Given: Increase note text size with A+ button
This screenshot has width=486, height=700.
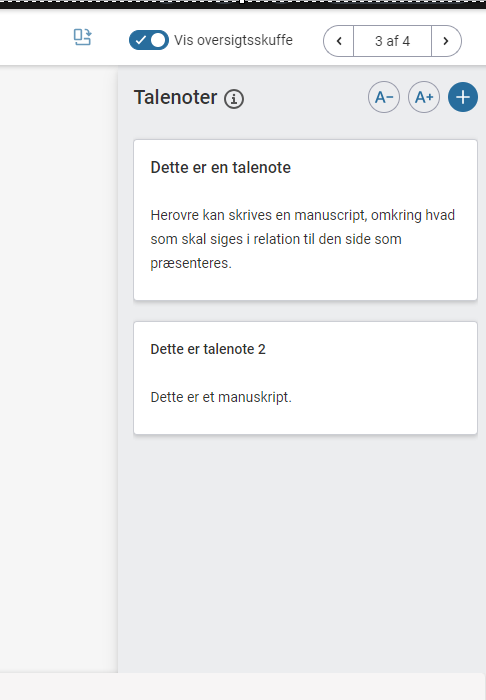Looking at the screenshot, I should 424,97.
